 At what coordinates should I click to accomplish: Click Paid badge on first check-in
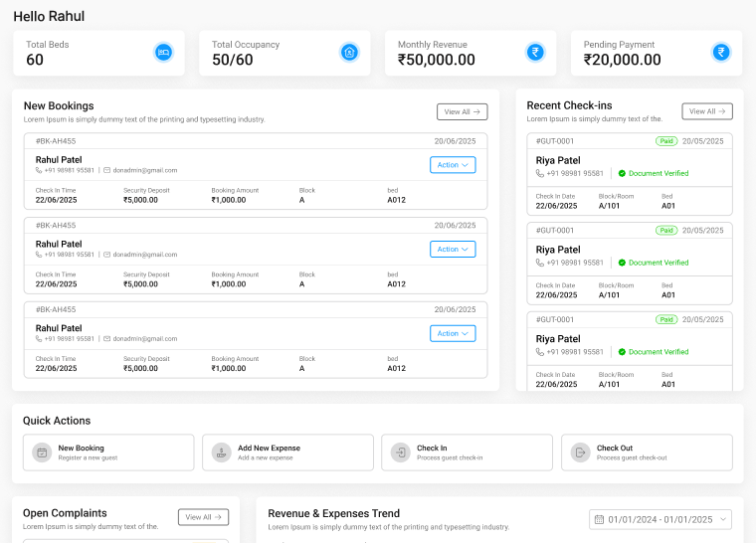(x=666, y=141)
